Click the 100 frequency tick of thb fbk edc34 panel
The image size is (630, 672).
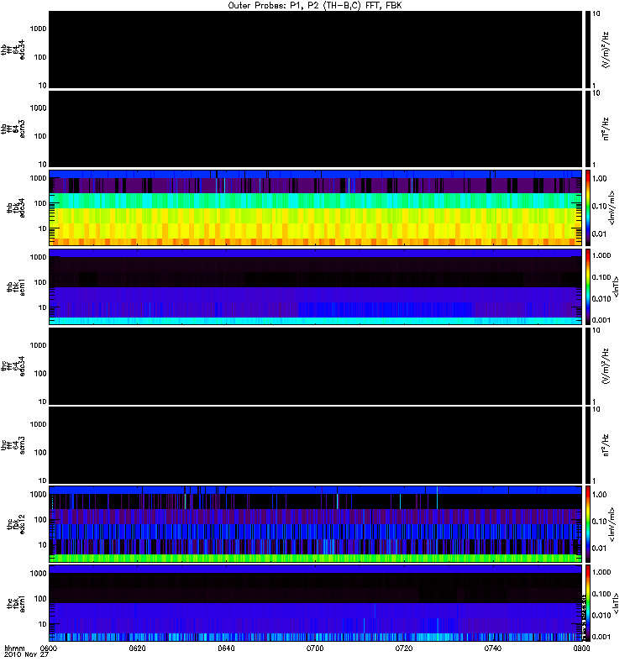pos(39,203)
